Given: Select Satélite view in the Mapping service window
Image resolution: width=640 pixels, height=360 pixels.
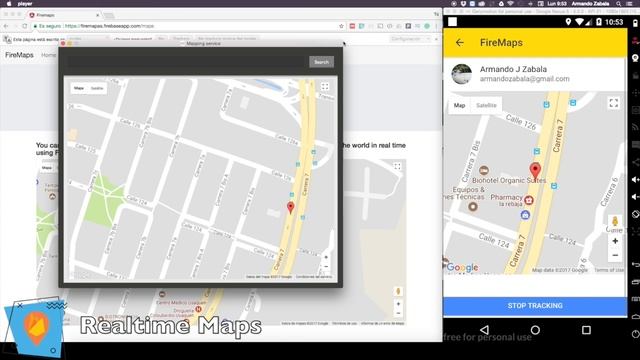Looking at the screenshot, I should [97, 88].
